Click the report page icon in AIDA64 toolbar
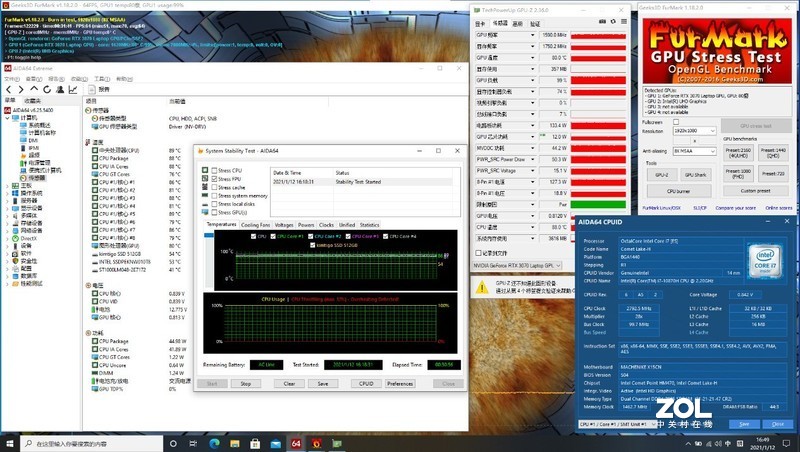This screenshot has height=452, width=800. point(92,89)
